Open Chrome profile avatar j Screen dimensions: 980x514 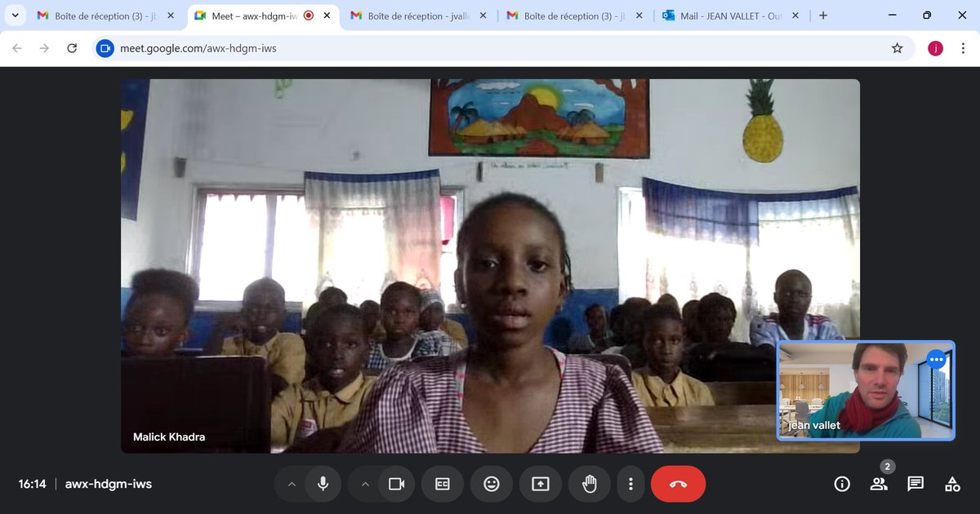936,48
